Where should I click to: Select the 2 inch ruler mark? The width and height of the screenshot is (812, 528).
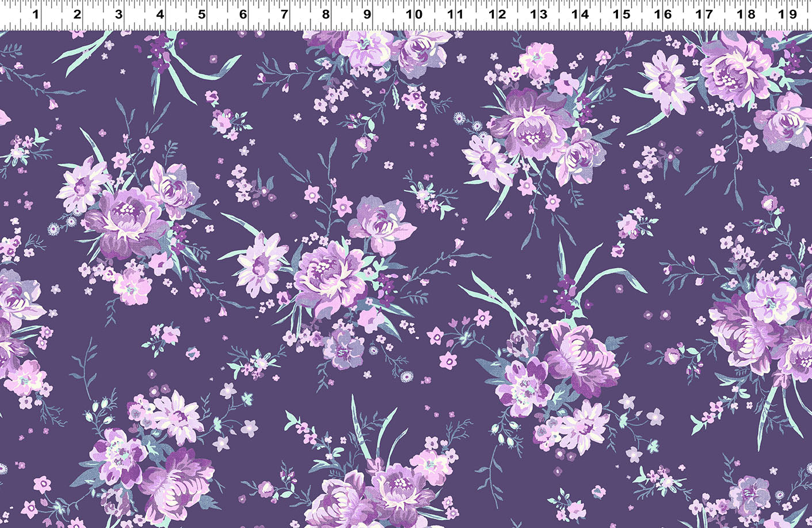point(77,14)
